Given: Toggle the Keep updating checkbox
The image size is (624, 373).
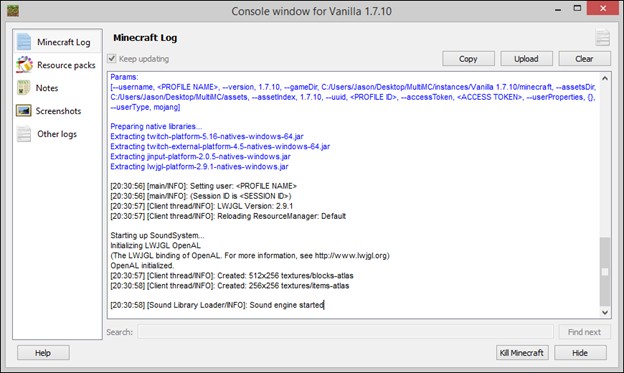Looking at the screenshot, I should [x=112, y=59].
